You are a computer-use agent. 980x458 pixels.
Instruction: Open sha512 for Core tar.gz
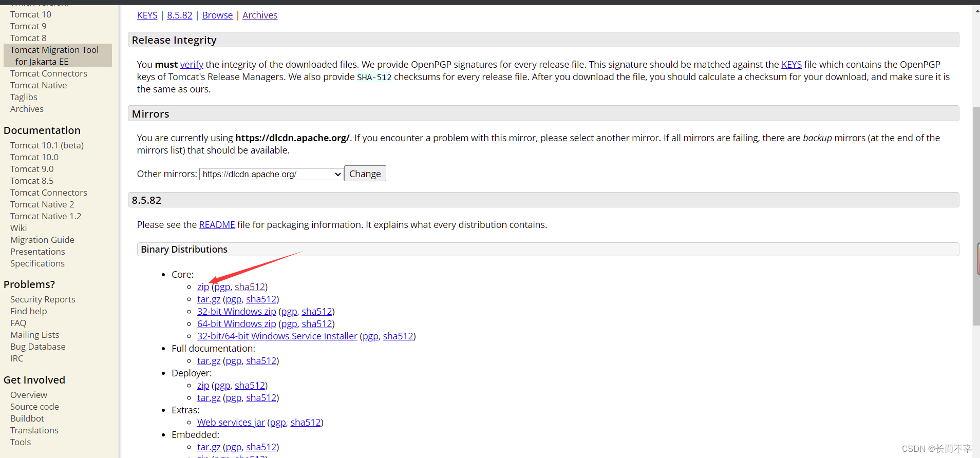click(261, 299)
